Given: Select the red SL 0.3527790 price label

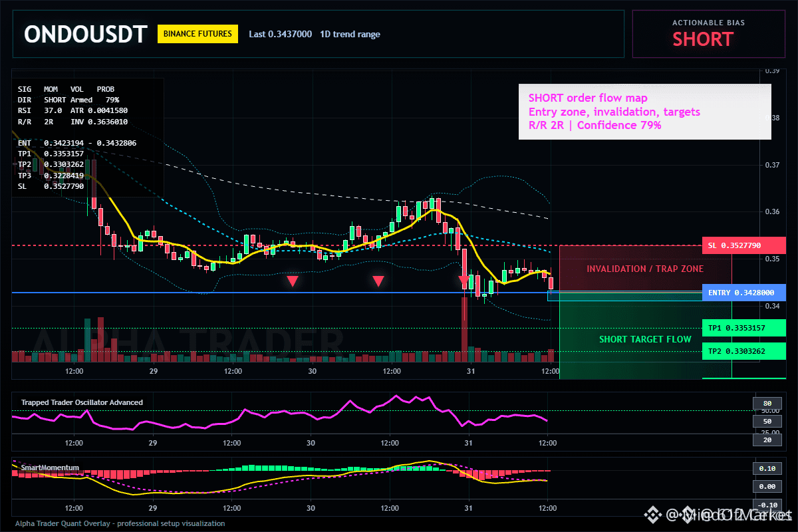Looking at the screenshot, I should 743,245.
